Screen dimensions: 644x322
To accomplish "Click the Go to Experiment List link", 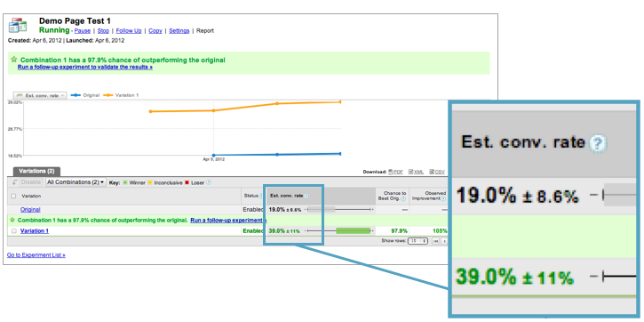I will click(x=36, y=255).
